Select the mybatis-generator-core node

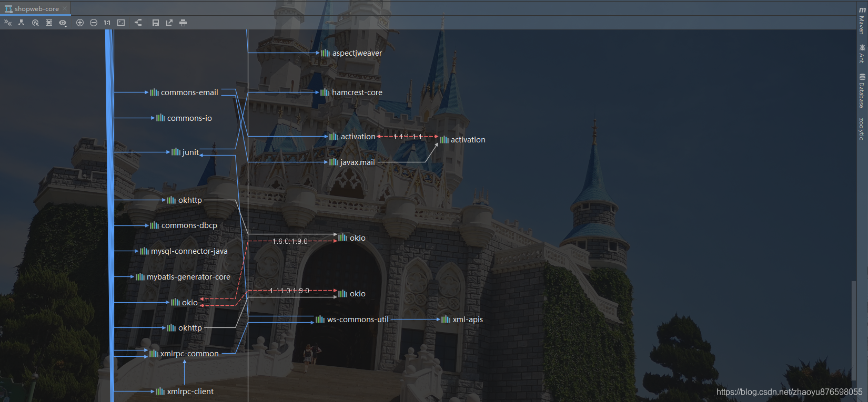[x=183, y=277]
